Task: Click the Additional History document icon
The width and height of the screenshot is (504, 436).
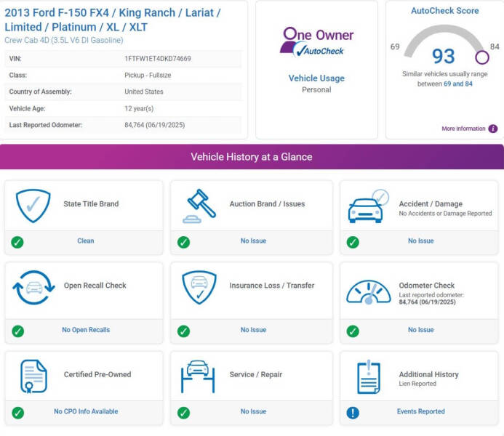Action: (369, 376)
